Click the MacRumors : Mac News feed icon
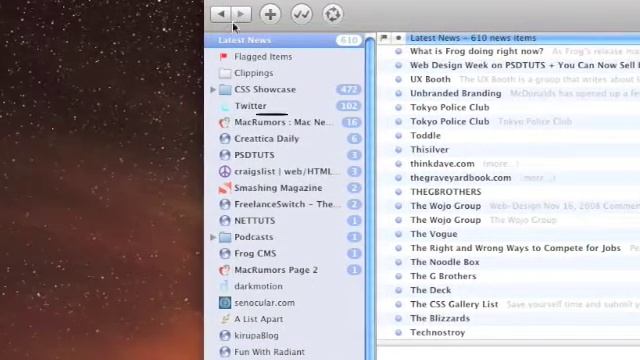The width and height of the screenshot is (640, 360). (x=224, y=122)
